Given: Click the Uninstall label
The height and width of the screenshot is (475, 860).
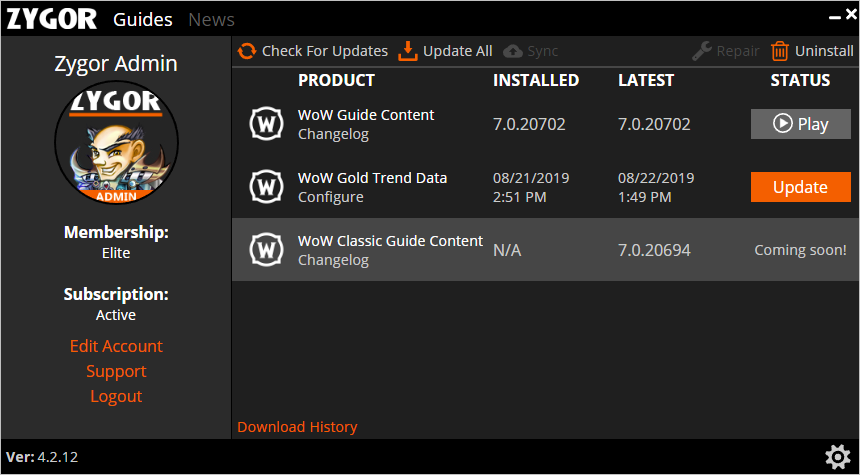Looking at the screenshot, I should [824, 51].
